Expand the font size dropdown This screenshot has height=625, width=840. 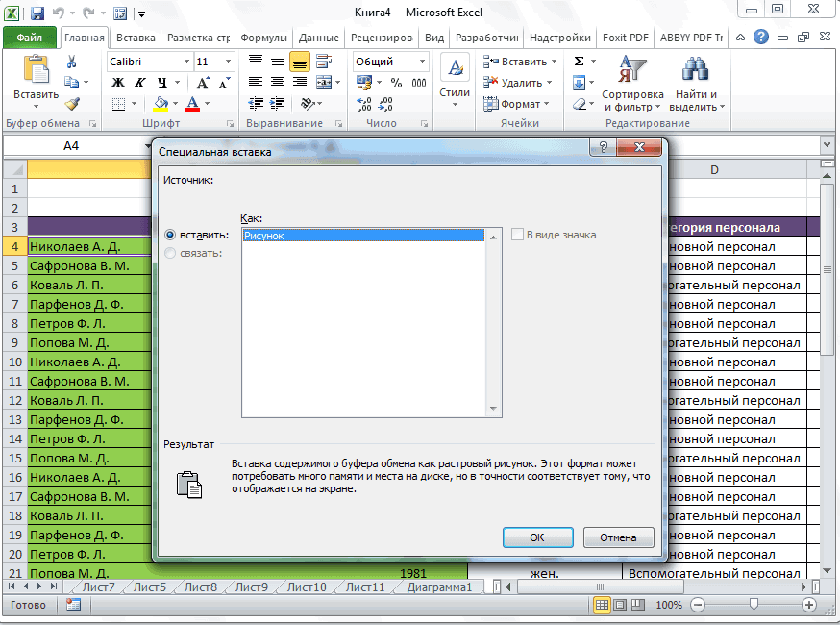tap(229, 62)
